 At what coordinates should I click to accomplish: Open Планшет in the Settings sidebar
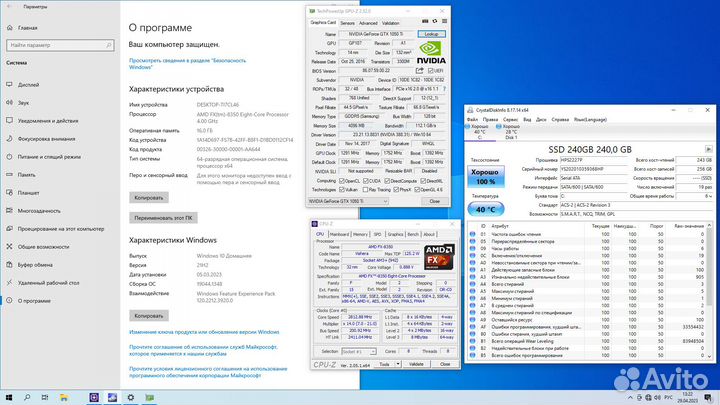[28, 193]
